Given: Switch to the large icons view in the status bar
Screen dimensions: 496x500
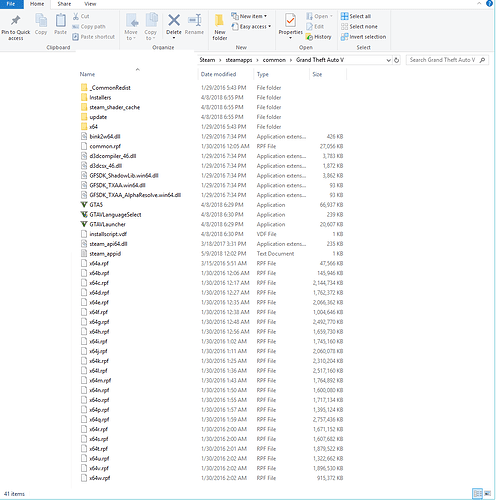Looking at the screenshot, I should 487,493.
